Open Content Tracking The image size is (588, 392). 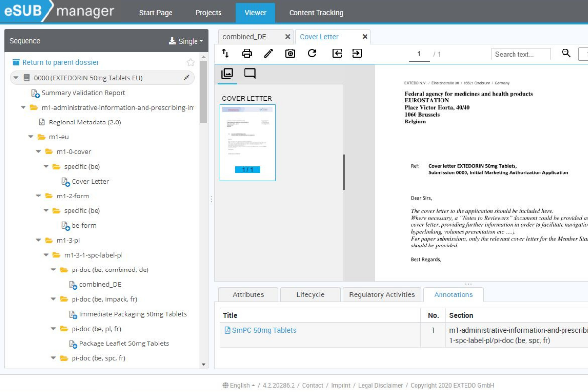316,13
